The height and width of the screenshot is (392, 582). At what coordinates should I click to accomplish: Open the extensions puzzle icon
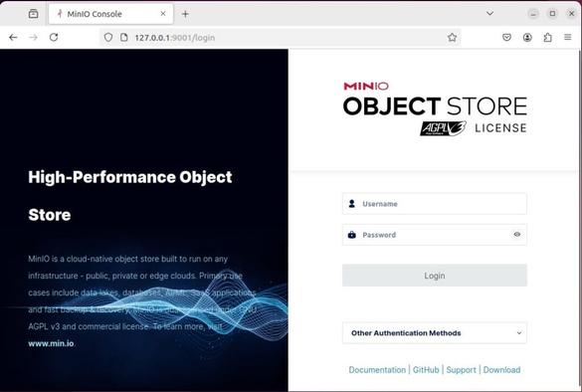point(547,37)
